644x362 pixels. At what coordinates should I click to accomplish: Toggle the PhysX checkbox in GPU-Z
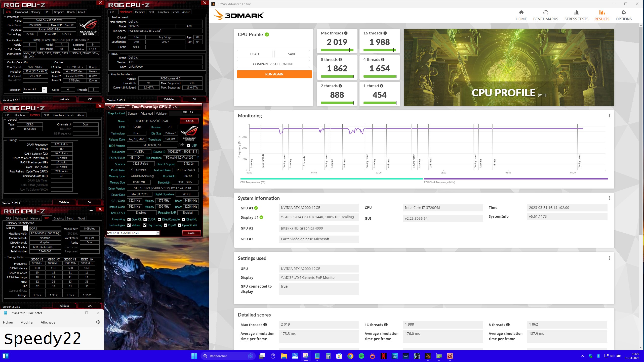coord(166,225)
